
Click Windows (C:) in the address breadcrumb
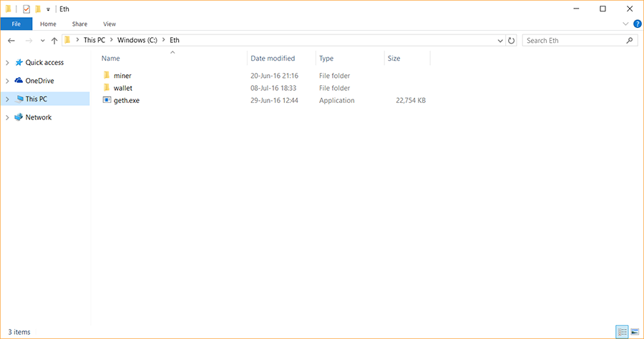[137, 40]
